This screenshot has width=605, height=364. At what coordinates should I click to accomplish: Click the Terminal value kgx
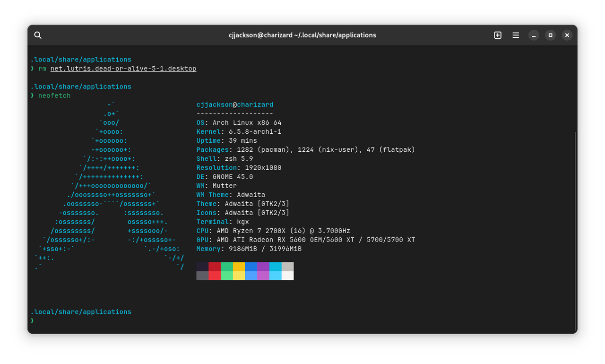[243, 222]
